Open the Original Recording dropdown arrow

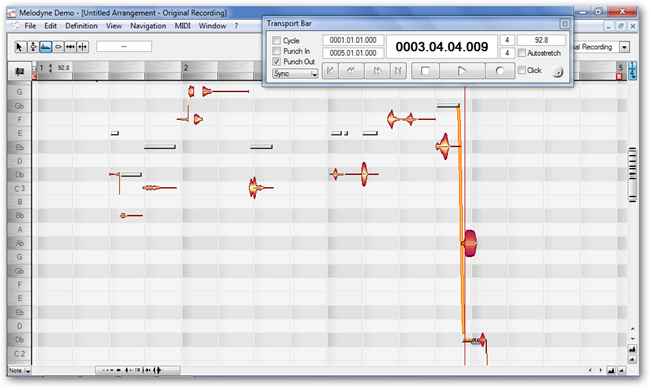click(624, 47)
